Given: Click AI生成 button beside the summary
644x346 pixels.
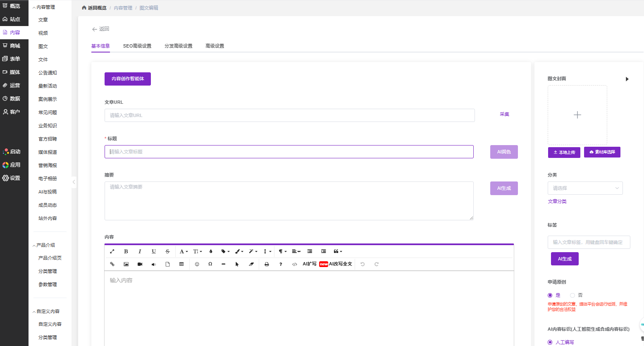Looking at the screenshot, I should coord(504,188).
